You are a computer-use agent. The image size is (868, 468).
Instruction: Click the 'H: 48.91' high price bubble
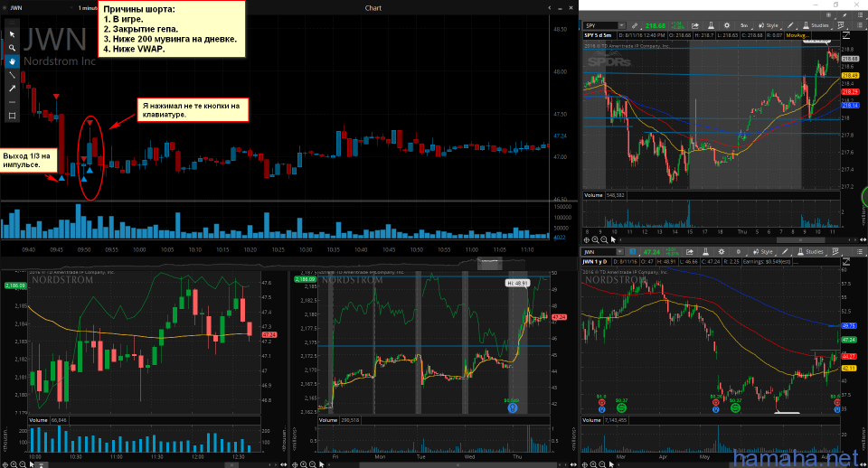[x=517, y=283]
